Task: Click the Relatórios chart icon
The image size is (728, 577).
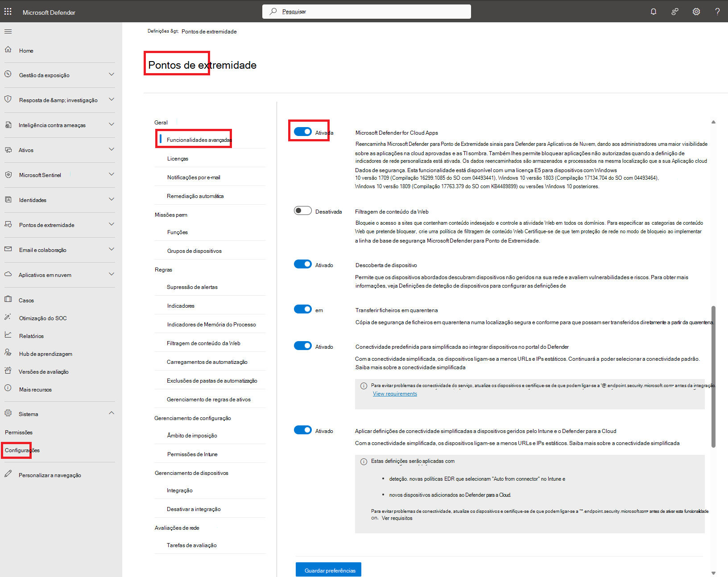Action: pos(8,335)
